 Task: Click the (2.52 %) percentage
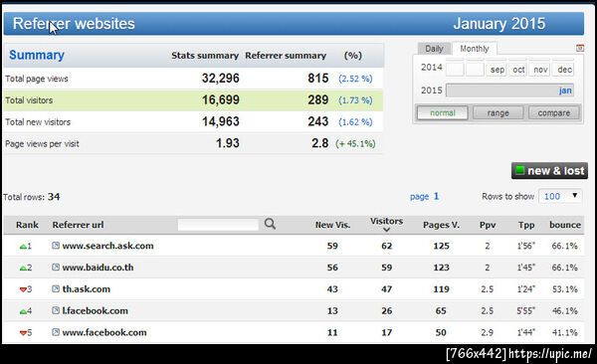coord(355,79)
